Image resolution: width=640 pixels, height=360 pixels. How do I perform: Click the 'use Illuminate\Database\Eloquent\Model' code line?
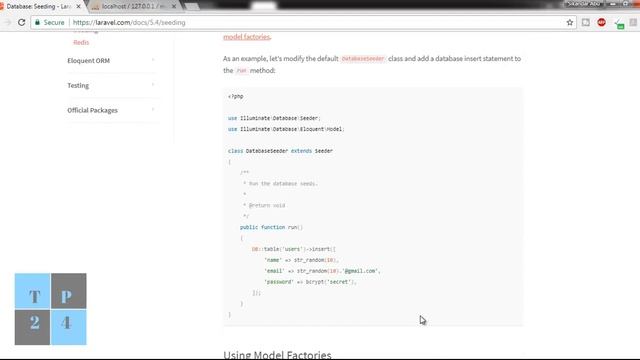tap(286, 129)
